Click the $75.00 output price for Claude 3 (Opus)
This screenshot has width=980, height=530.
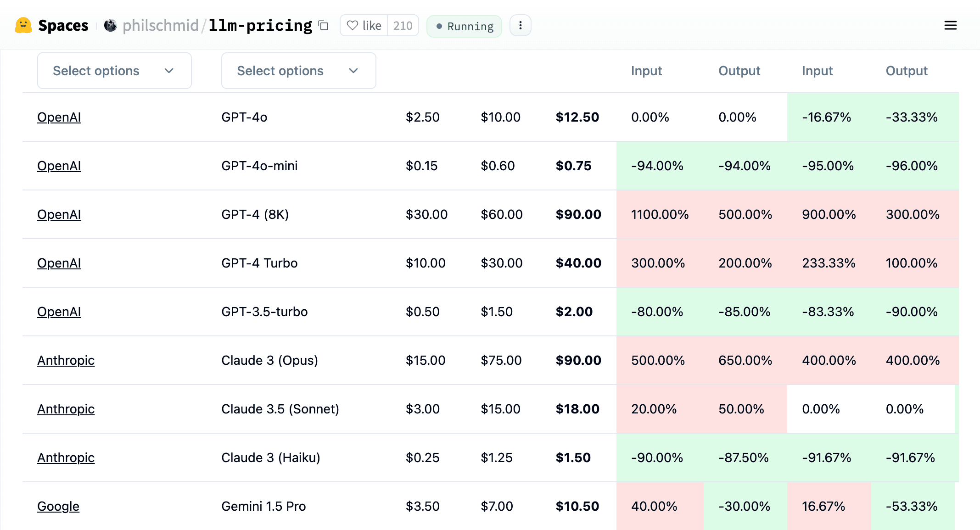click(501, 360)
